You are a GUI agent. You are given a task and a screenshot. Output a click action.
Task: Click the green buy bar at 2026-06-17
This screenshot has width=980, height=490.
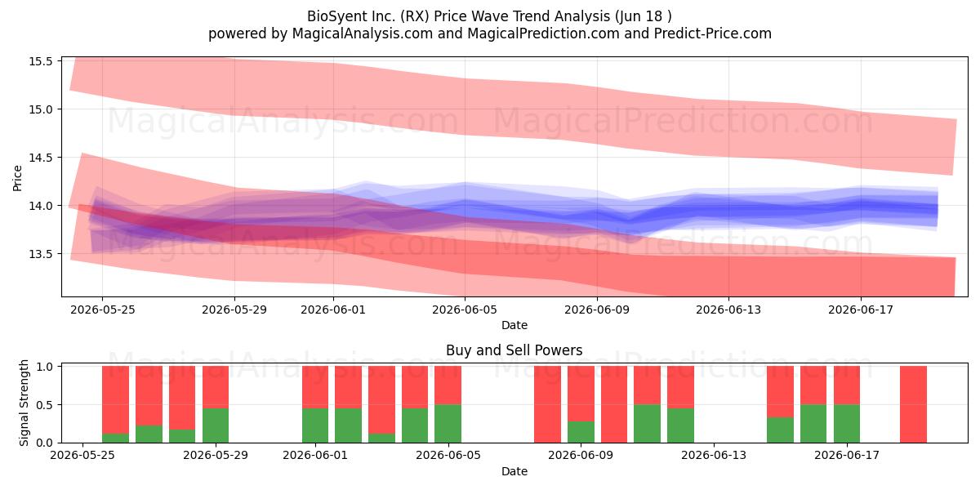847,423
